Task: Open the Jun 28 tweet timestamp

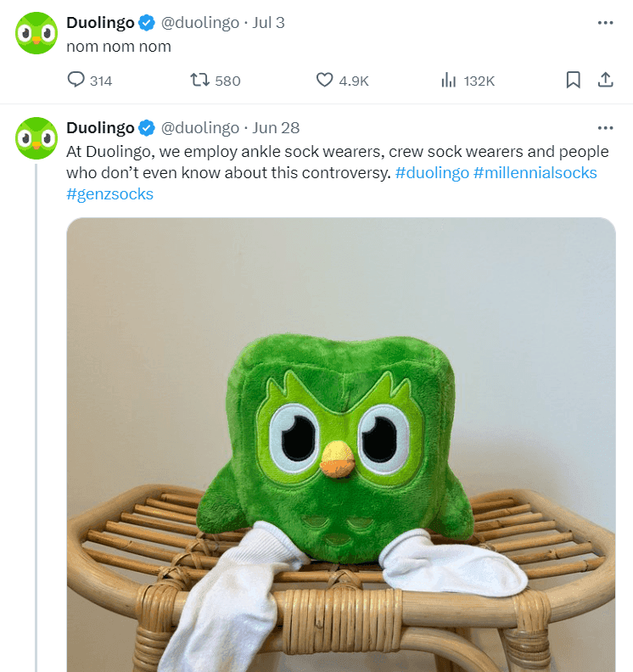Action: [277, 128]
